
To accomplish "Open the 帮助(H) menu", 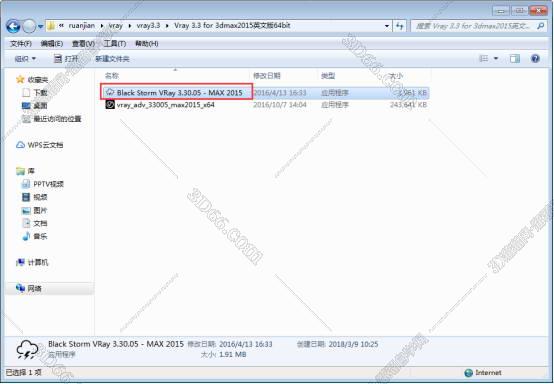I will pos(146,43).
